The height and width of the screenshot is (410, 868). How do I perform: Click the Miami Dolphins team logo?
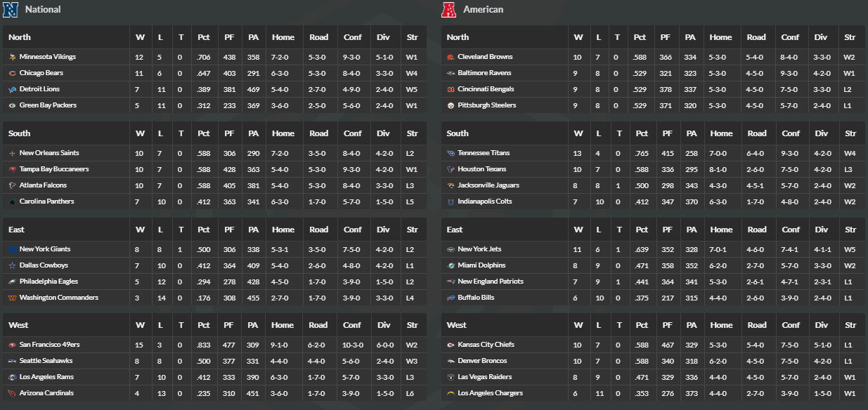pos(451,265)
